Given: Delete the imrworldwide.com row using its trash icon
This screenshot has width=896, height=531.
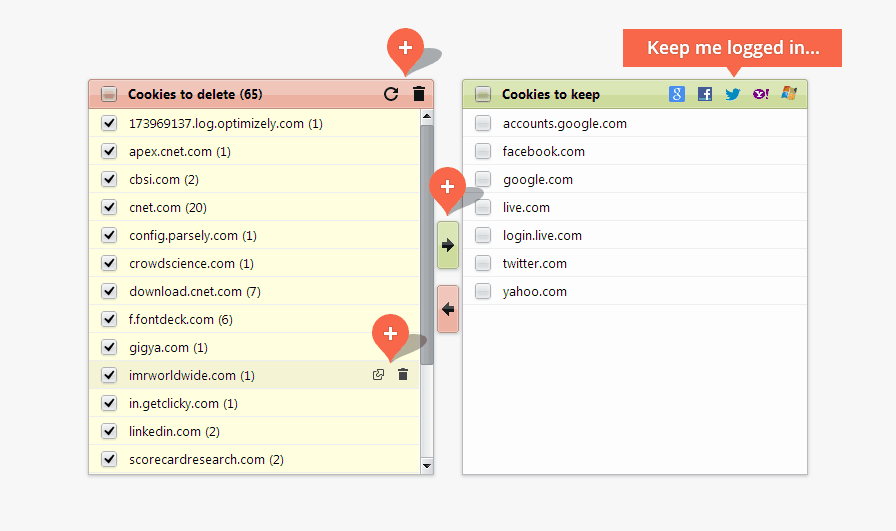Looking at the screenshot, I should 403,375.
